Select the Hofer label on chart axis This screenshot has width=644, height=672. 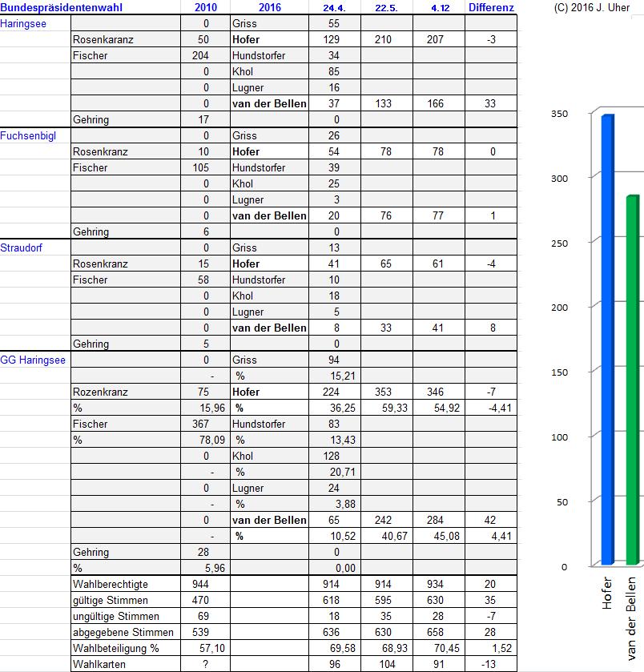click(609, 593)
